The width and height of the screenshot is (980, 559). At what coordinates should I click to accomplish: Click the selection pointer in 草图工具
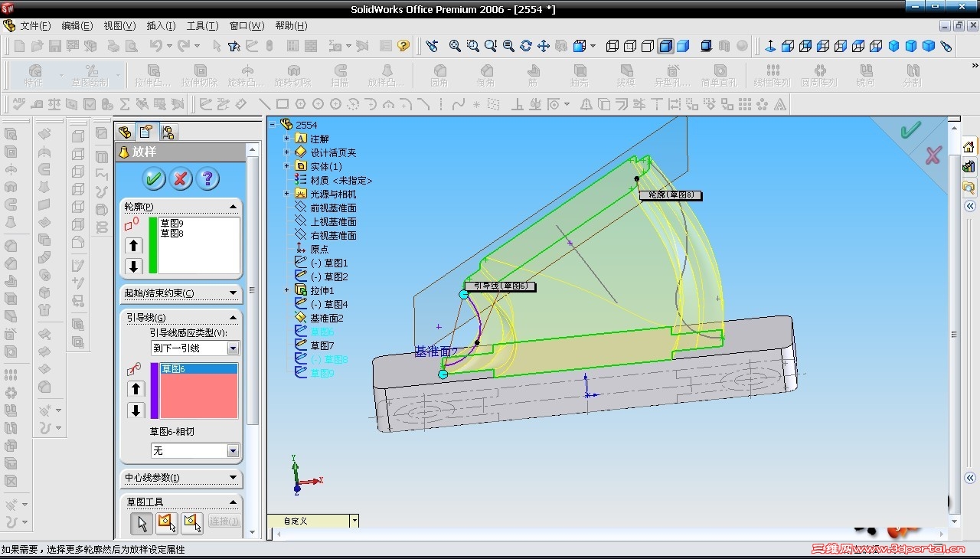(141, 523)
